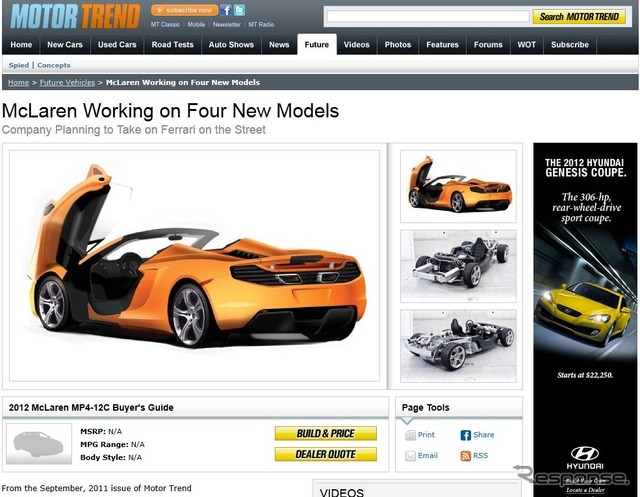Select the orange McLaren thumbnail image
Viewport: 640px width, 497px height.
click(x=458, y=186)
